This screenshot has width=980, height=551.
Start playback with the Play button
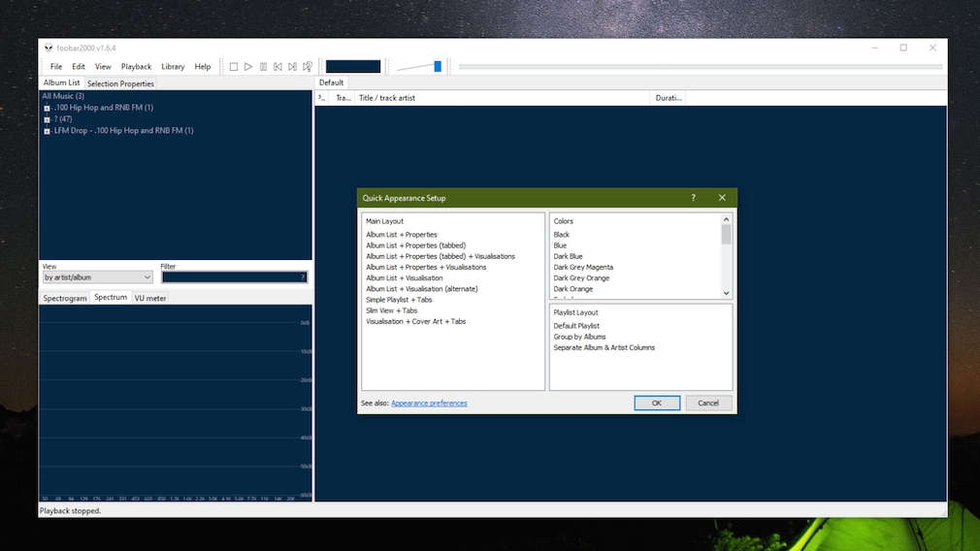pos(248,66)
